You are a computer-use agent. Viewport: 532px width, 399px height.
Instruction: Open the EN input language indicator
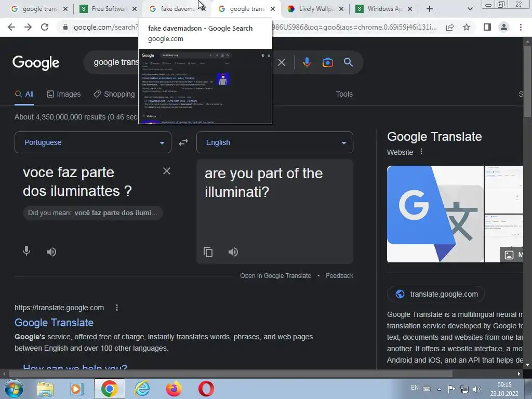pyautogui.click(x=415, y=388)
